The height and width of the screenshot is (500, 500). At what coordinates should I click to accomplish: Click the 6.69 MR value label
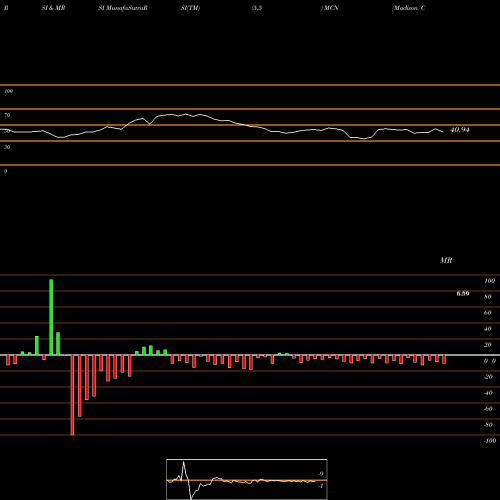[x=463, y=293]
